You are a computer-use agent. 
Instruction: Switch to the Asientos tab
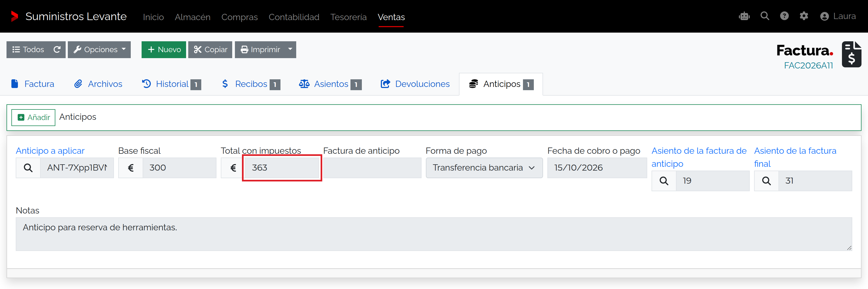pos(330,84)
